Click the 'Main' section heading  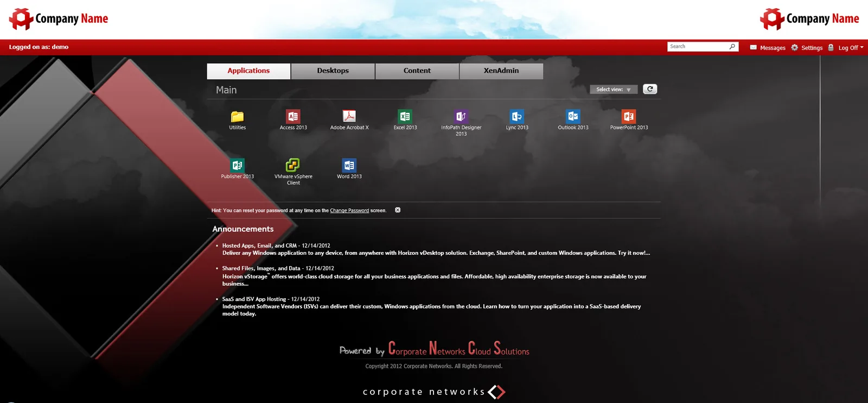point(226,90)
